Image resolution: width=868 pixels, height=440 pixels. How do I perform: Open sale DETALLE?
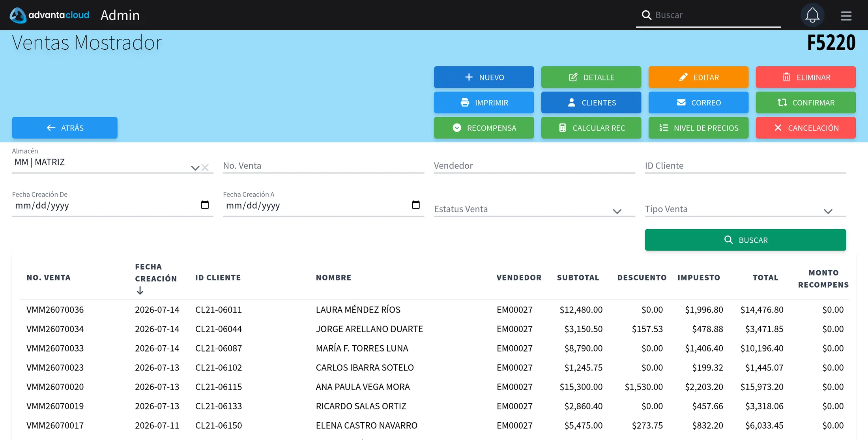pos(591,77)
